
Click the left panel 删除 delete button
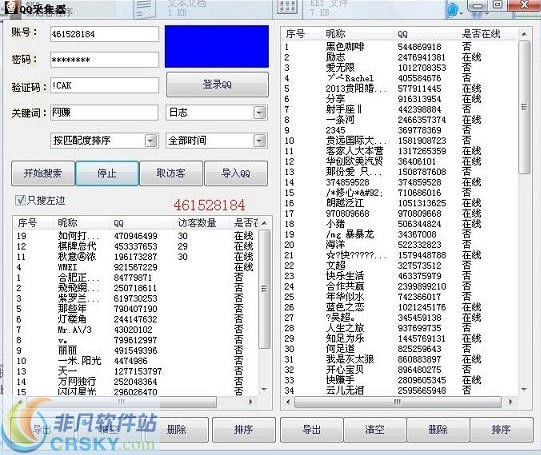(x=176, y=429)
